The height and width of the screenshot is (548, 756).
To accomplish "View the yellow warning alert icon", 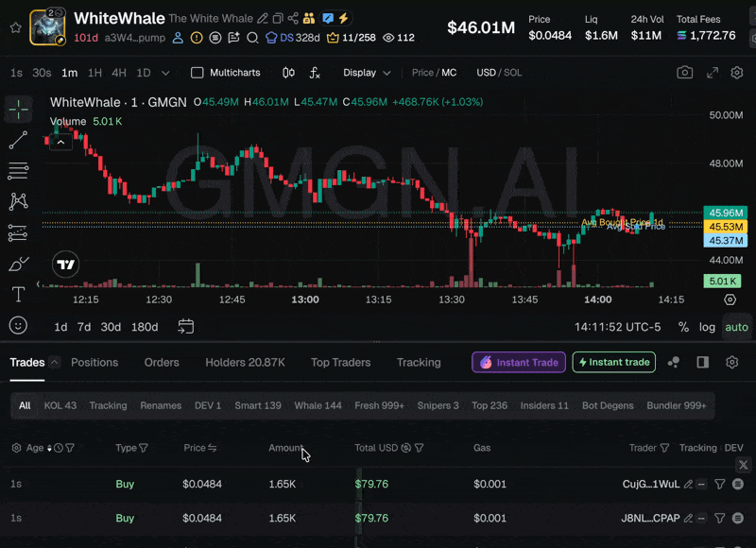I will point(197,38).
